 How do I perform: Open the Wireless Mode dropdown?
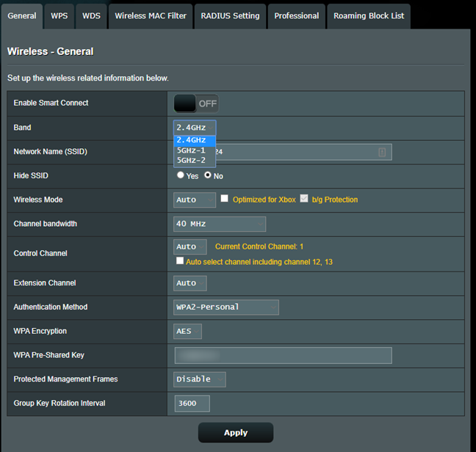click(195, 200)
